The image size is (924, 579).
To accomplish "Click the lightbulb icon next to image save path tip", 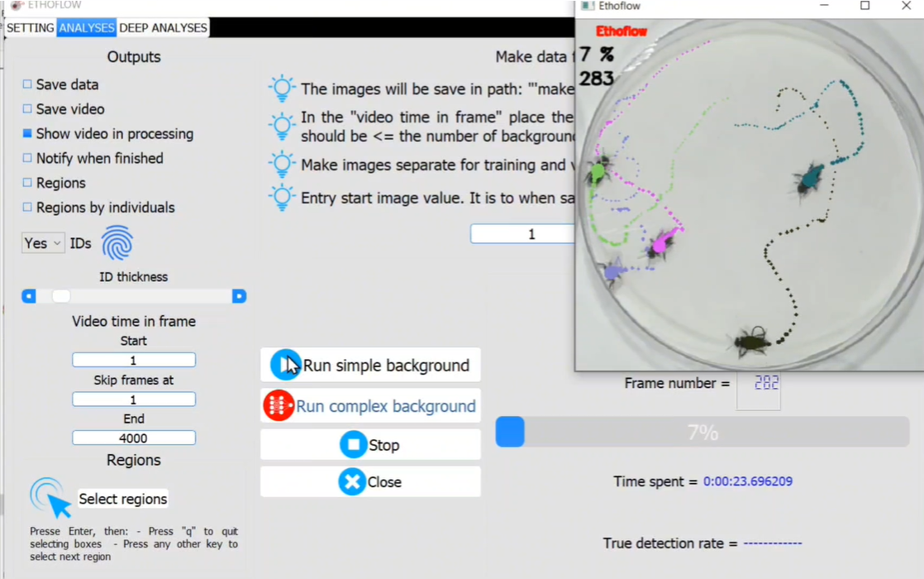I will coord(282,88).
